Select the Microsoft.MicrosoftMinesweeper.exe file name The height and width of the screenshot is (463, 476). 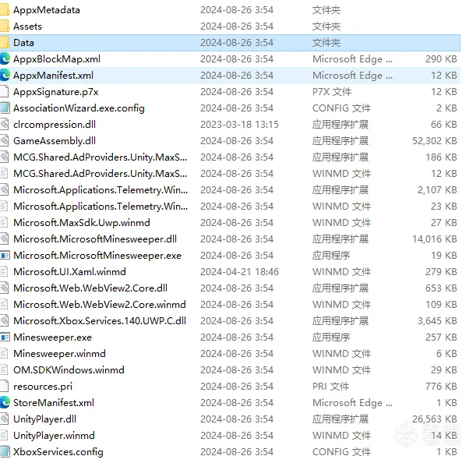97,256
